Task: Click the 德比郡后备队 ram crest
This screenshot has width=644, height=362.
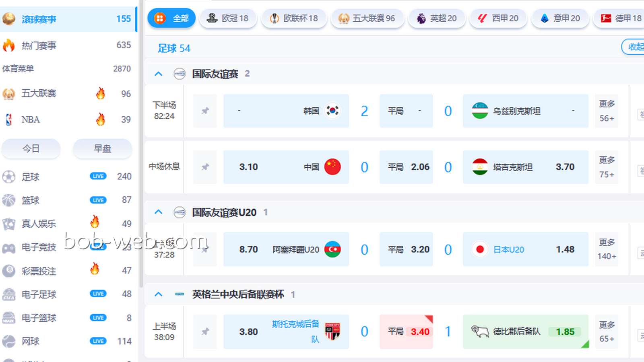Action: point(480,331)
